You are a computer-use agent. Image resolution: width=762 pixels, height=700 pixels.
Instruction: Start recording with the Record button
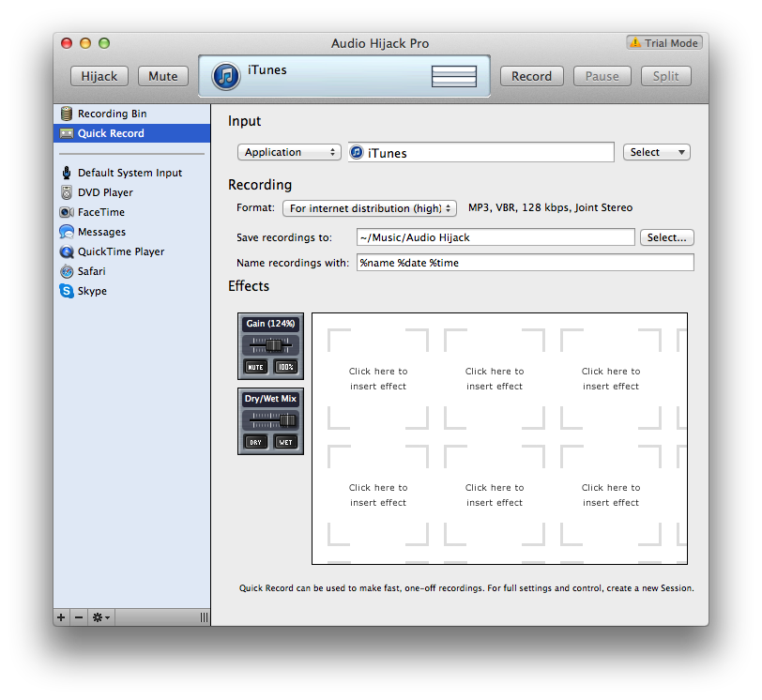coord(531,76)
